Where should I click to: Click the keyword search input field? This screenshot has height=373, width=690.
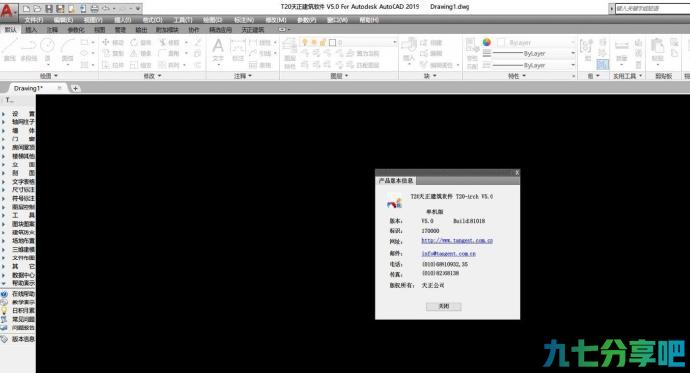(653, 8)
